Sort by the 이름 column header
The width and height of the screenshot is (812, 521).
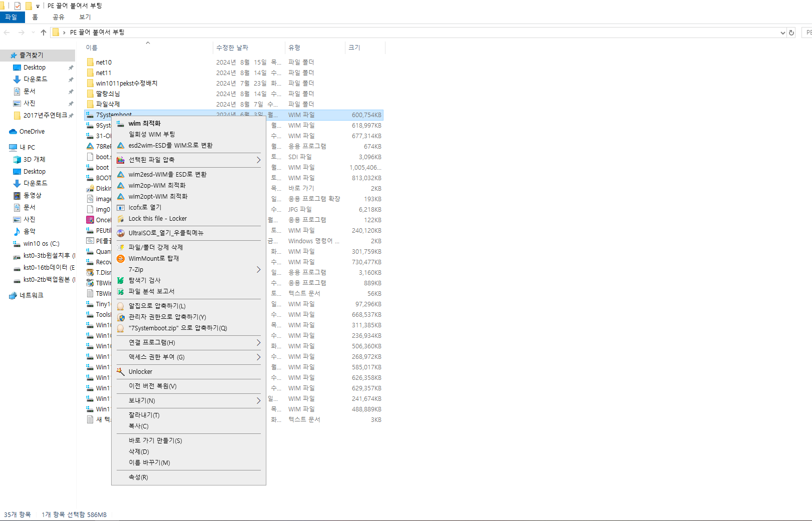click(148, 48)
